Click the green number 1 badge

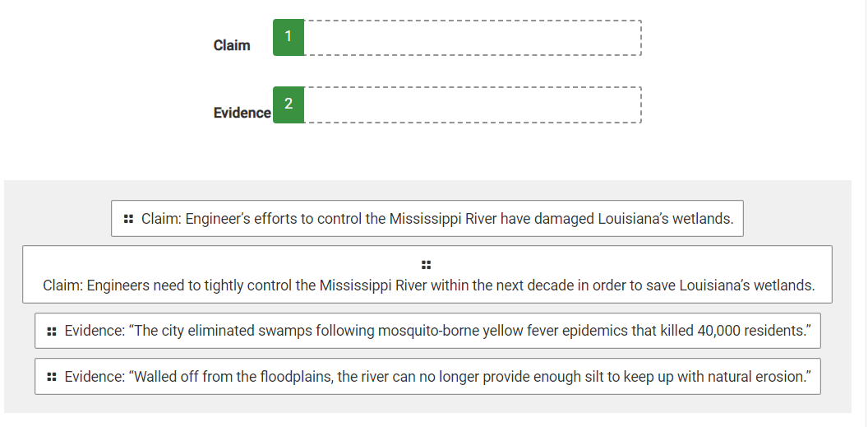[289, 37]
